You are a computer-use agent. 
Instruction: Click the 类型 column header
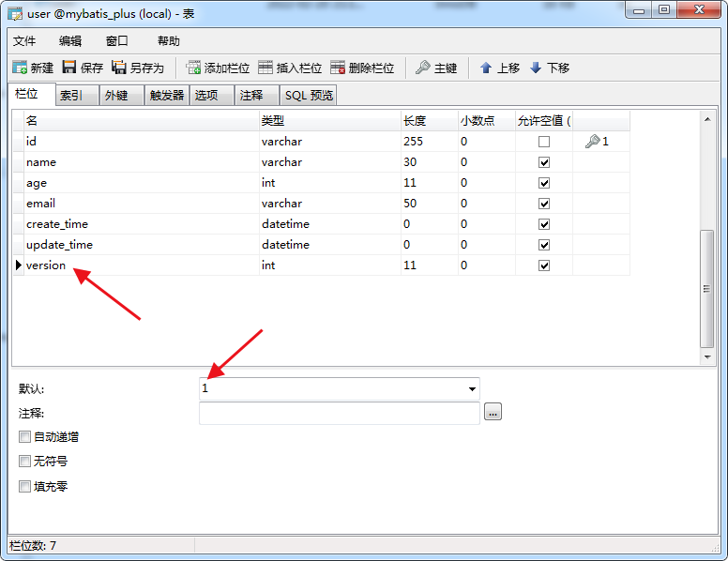click(329, 121)
